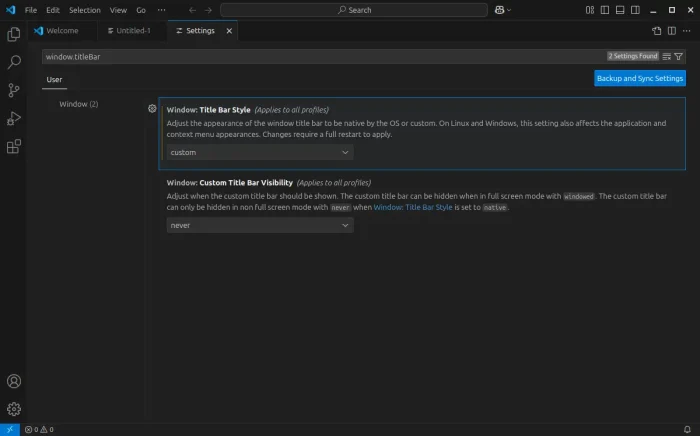Select Window (2) in settings tree

pos(79,104)
